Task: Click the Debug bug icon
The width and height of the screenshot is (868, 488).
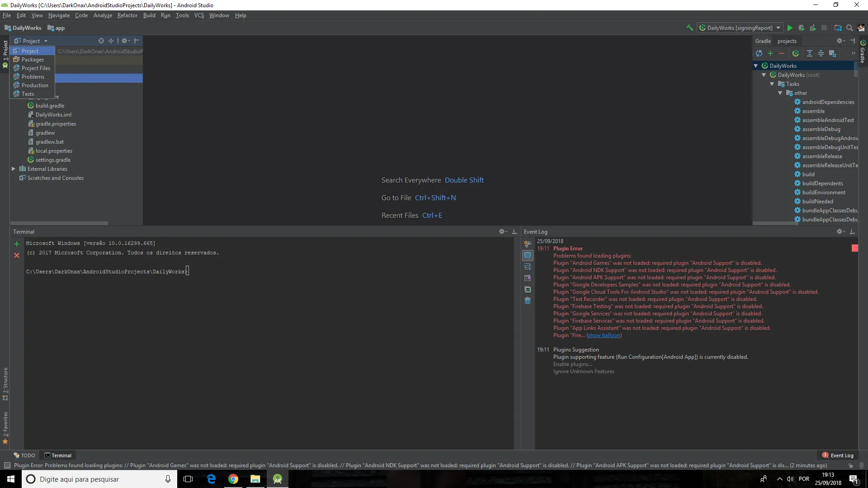Action: [x=801, y=28]
